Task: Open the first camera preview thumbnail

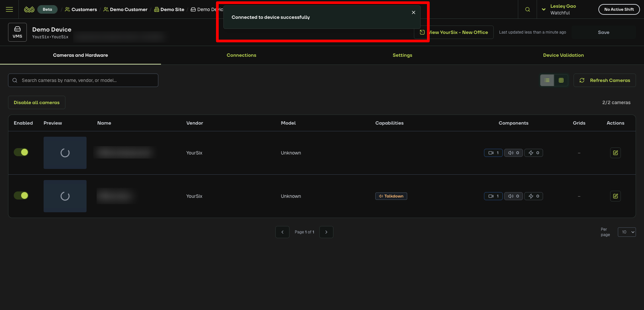Action: click(65, 153)
